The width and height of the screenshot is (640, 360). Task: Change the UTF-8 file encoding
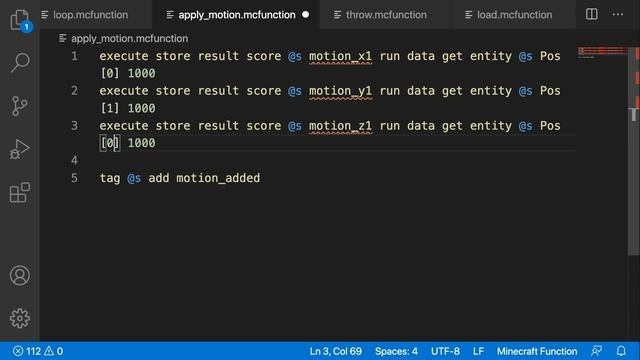click(x=445, y=351)
